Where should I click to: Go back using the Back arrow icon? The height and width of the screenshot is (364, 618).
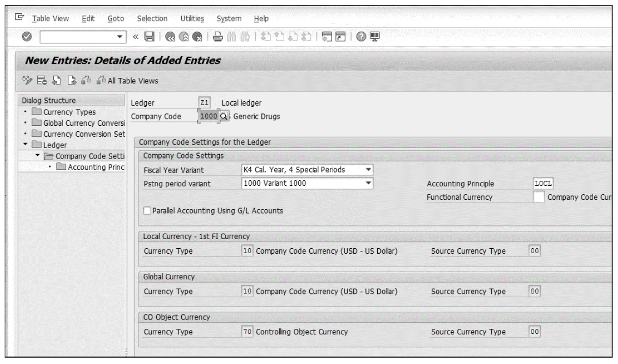(x=171, y=37)
